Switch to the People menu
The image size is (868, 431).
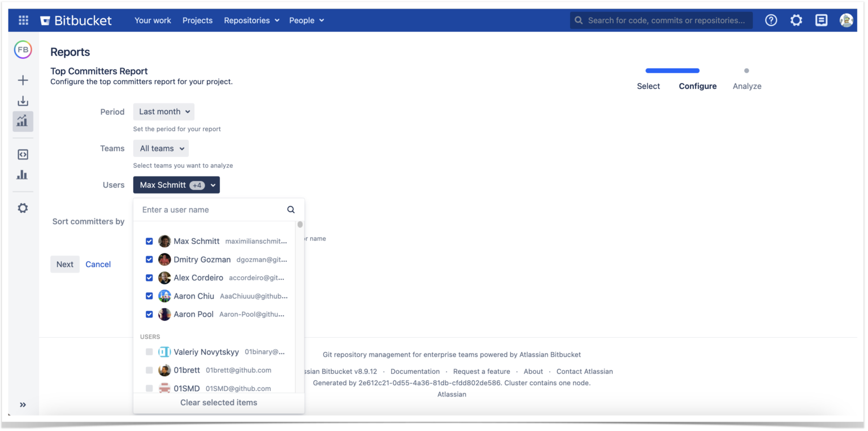click(306, 20)
